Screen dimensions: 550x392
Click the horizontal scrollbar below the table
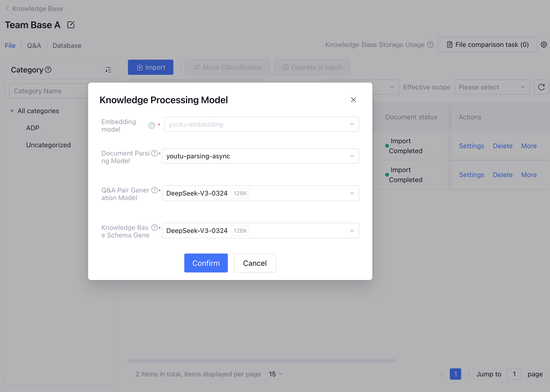(262, 361)
